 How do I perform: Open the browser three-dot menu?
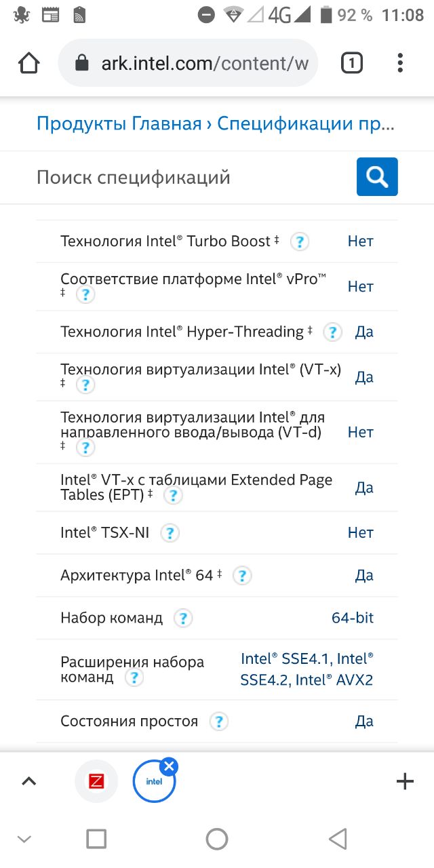click(x=400, y=63)
